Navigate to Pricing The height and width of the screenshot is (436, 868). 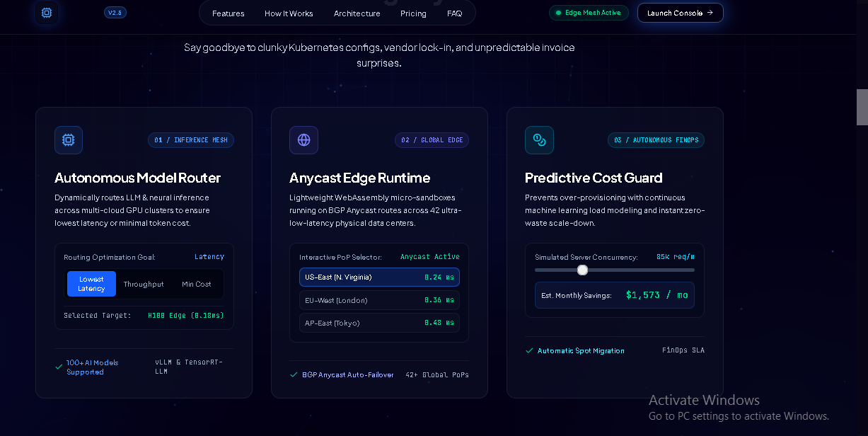[413, 13]
